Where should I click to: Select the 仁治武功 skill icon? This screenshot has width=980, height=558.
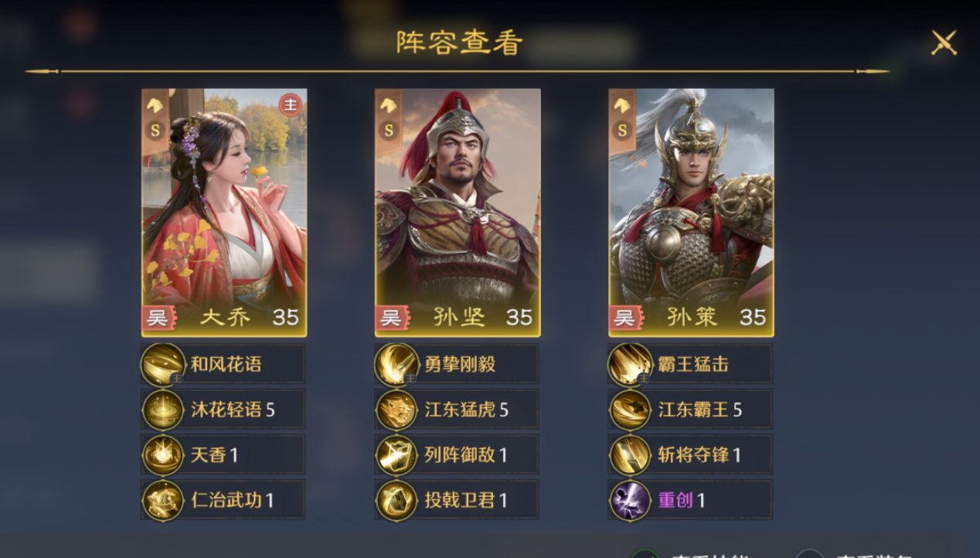pyautogui.click(x=164, y=500)
